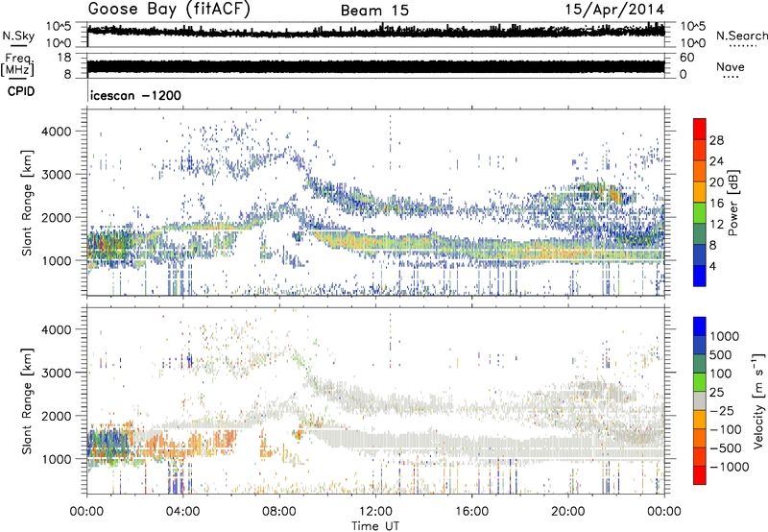Click the 'Beam 15' label
Screen dimensions: 768x532
(x=374, y=11)
